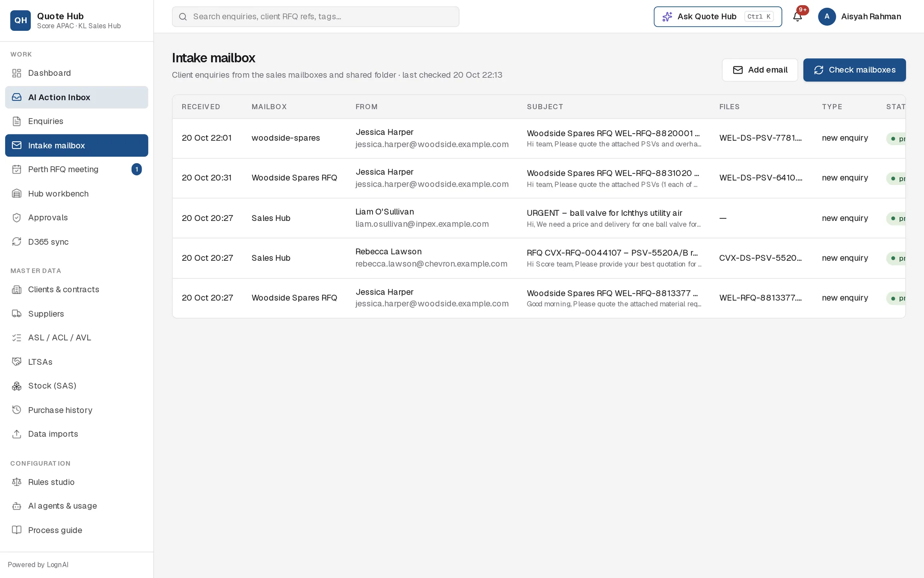
Task: Open URGENT ball valve for Ichthys email
Action: coord(604,213)
